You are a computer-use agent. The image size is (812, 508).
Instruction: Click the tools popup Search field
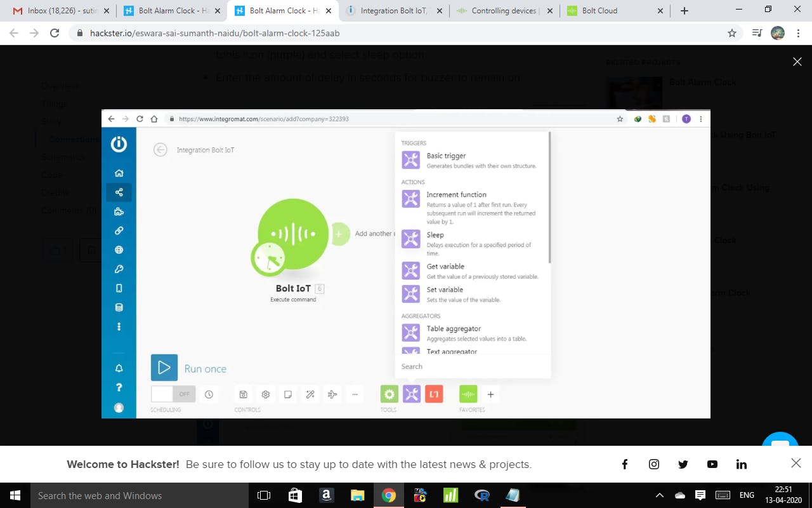point(473,366)
